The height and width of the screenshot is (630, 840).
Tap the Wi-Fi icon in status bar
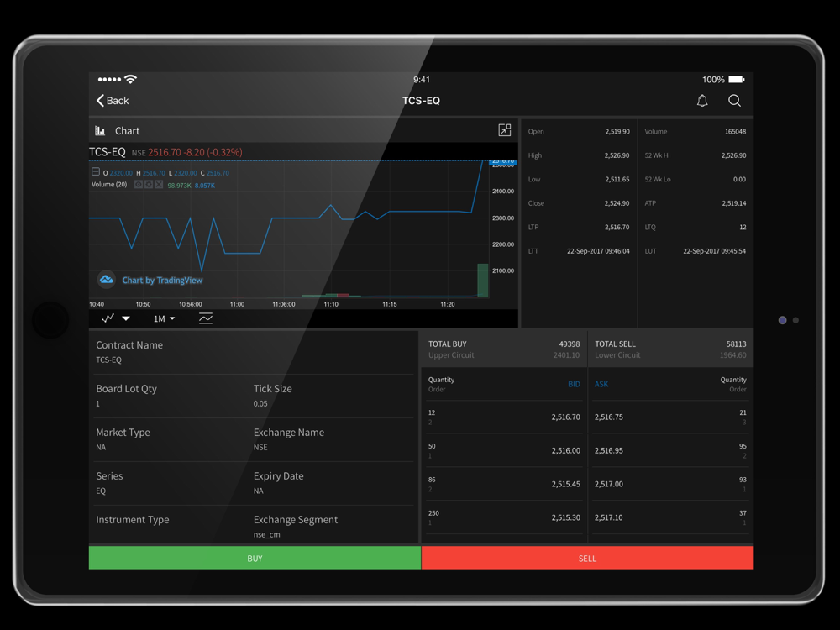130,79
